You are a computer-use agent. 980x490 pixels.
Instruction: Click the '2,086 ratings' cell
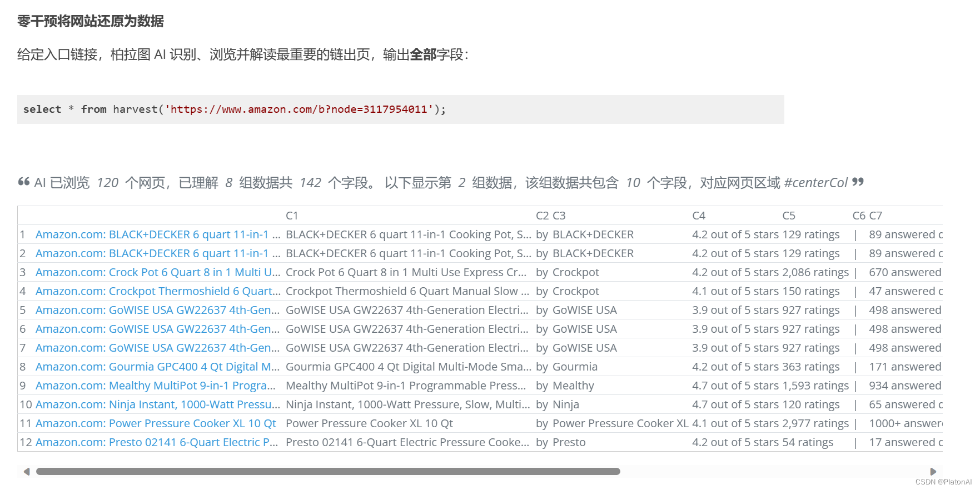click(815, 272)
